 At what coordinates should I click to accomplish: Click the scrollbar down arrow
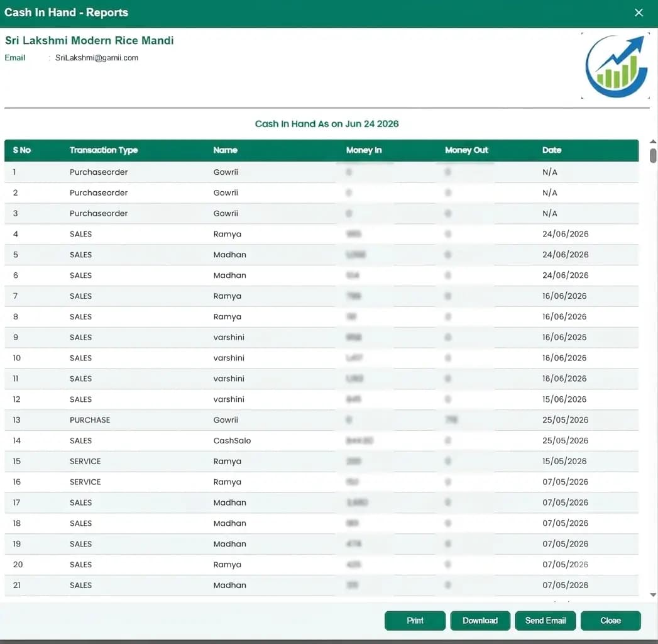pyautogui.click(x=653, y=595)
